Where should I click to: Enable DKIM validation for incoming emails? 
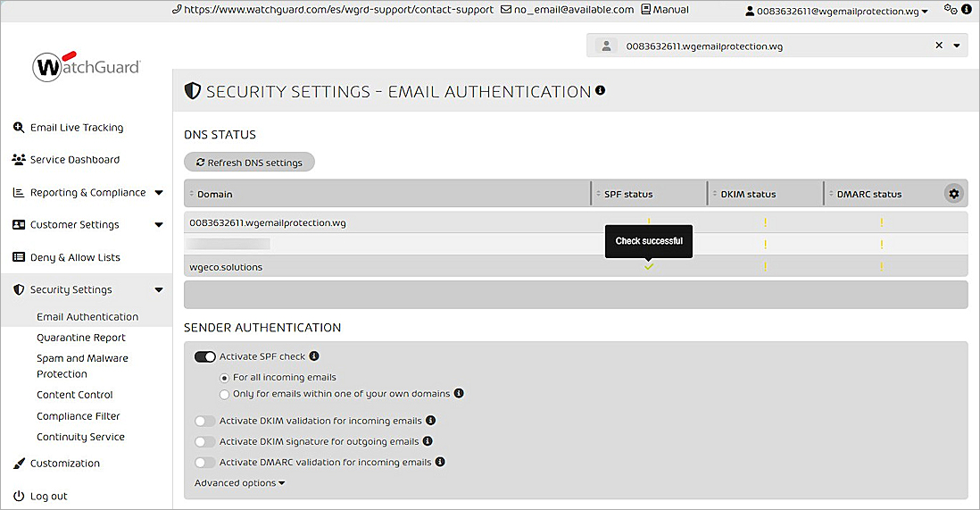pyautogui.click(x=205, y=421)
